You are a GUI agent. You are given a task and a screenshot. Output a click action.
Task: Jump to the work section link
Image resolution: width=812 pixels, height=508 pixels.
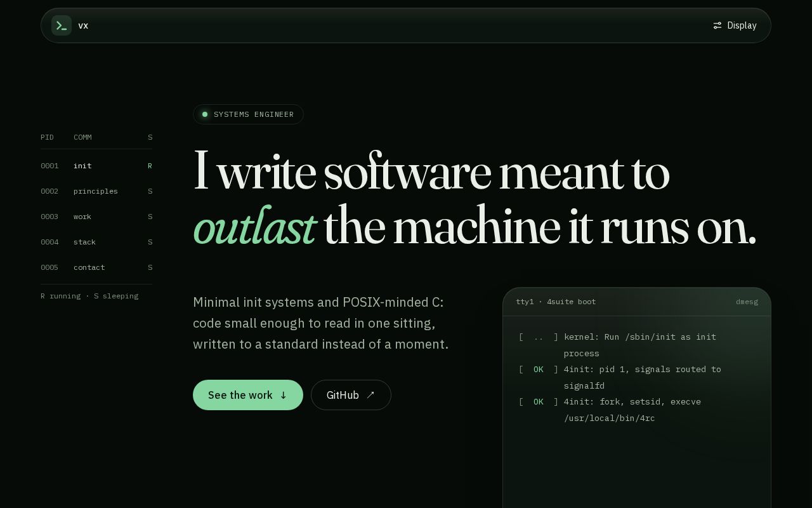point(96,217)
